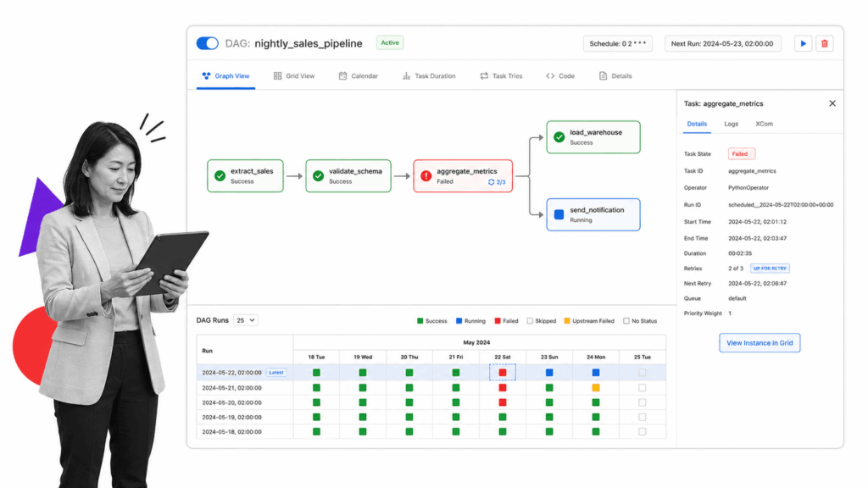Image resolution: width=868 pixels, height=488 pixels.
Task: Click empty status box for 2024-05-21, 25 Tue
Action: click(x=643, y=388)
